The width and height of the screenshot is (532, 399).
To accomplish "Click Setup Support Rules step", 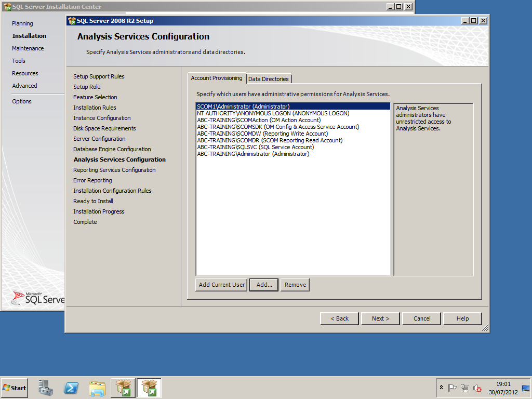I will [x=99, y=77].
